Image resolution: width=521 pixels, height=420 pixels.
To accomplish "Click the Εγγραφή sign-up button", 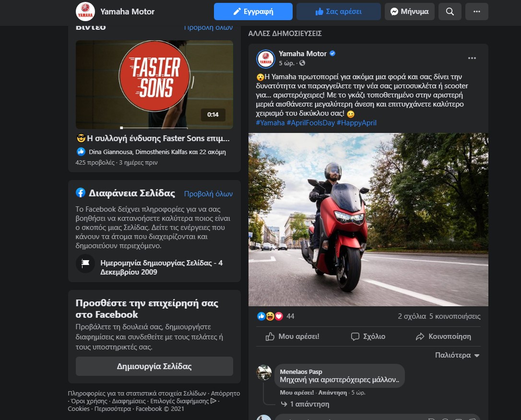I will [x=253, y=12].
